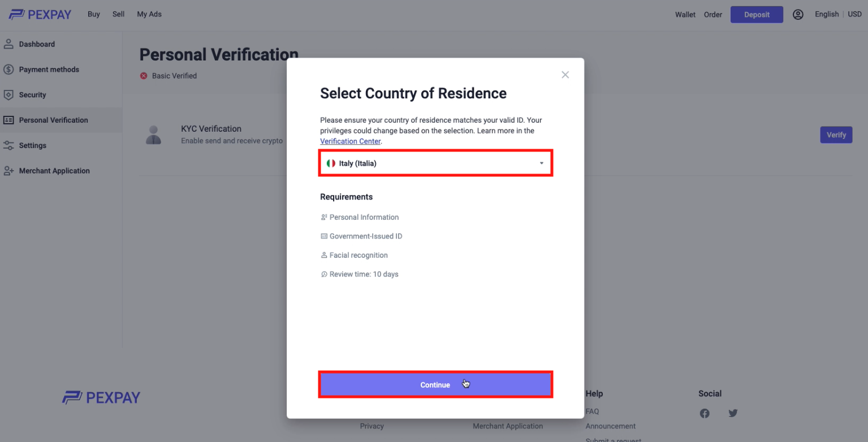Viewport: 868px width, 442px height.
Task: Open the account profile icon in header
Action: pyautogui.click(x=798, y=15)
